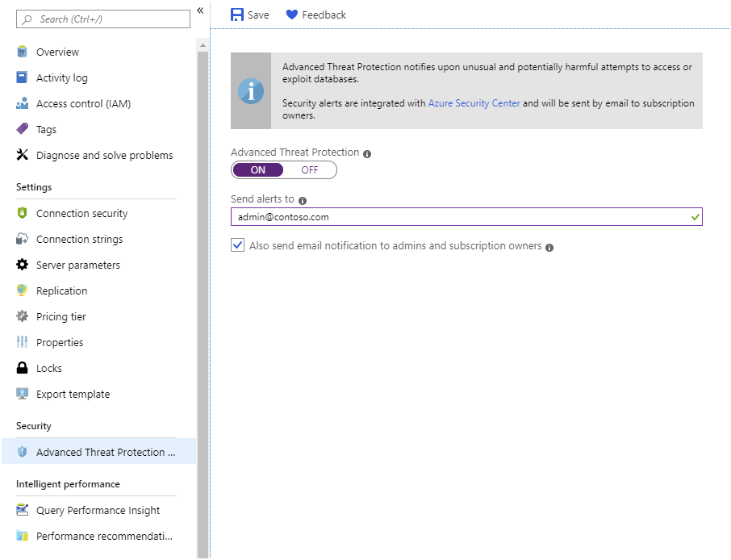
Task: Click the Performance recommendations icon
Action: click(x=22, y=535)
